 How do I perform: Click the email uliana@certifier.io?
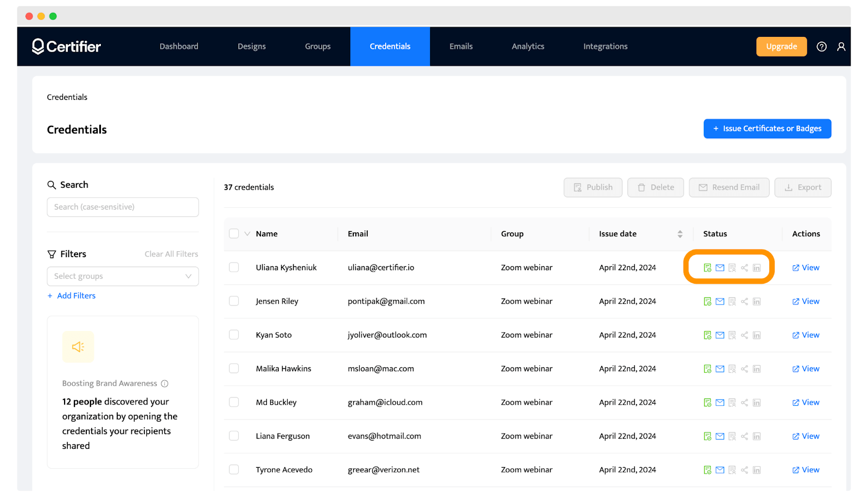381,267
